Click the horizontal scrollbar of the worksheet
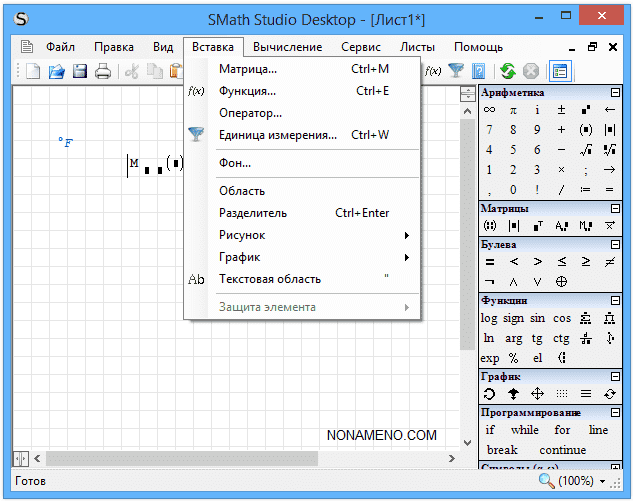Image resolution: width=633 pixels, height=501 pixels. point(240,458)
